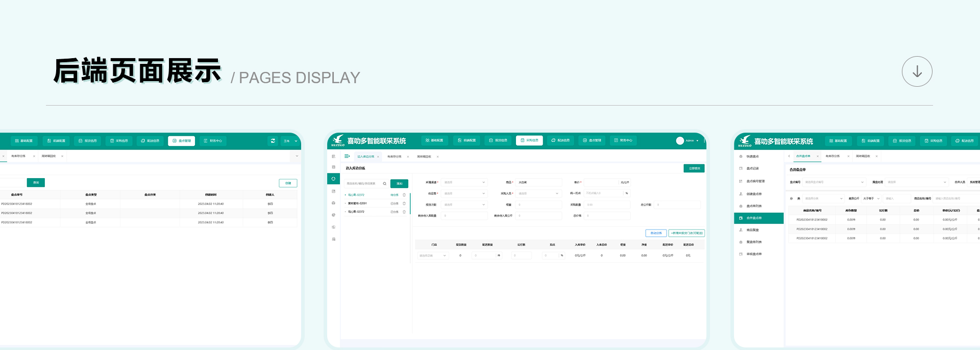The height and width of the screenshot is (350, 980).
Task: Click the magnifier icon in product search
Action: pos(384,184)
